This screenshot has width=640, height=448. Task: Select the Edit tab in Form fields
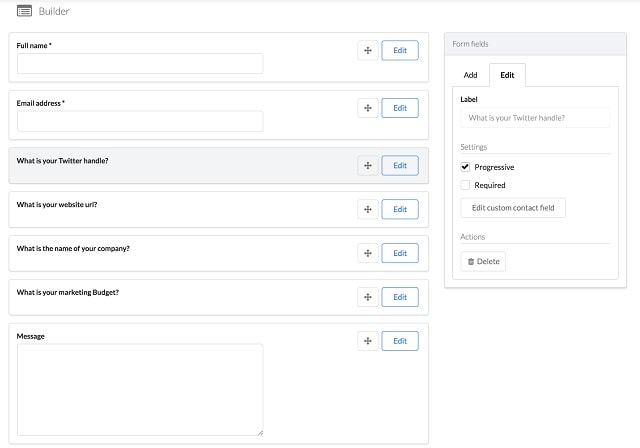click(x=507, y=75)
